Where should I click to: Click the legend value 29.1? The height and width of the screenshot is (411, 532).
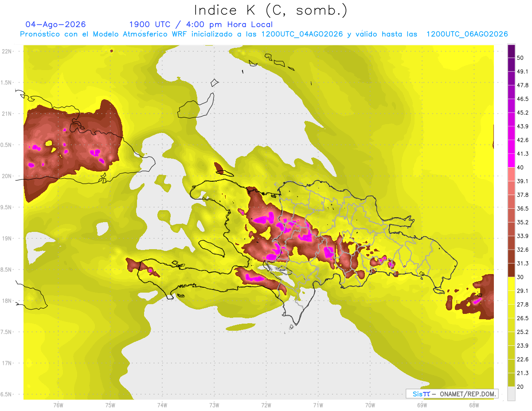click(523, 291)
